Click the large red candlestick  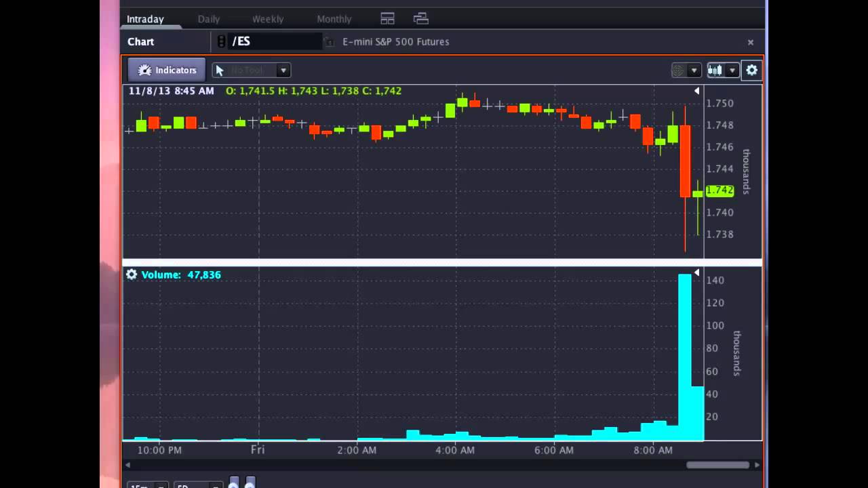pos(685,161)
